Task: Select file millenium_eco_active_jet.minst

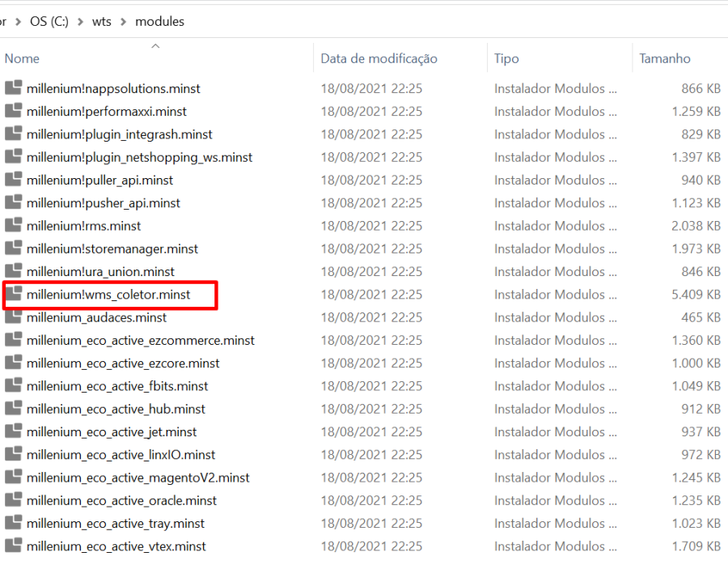Action: click(x=112, y=431)
